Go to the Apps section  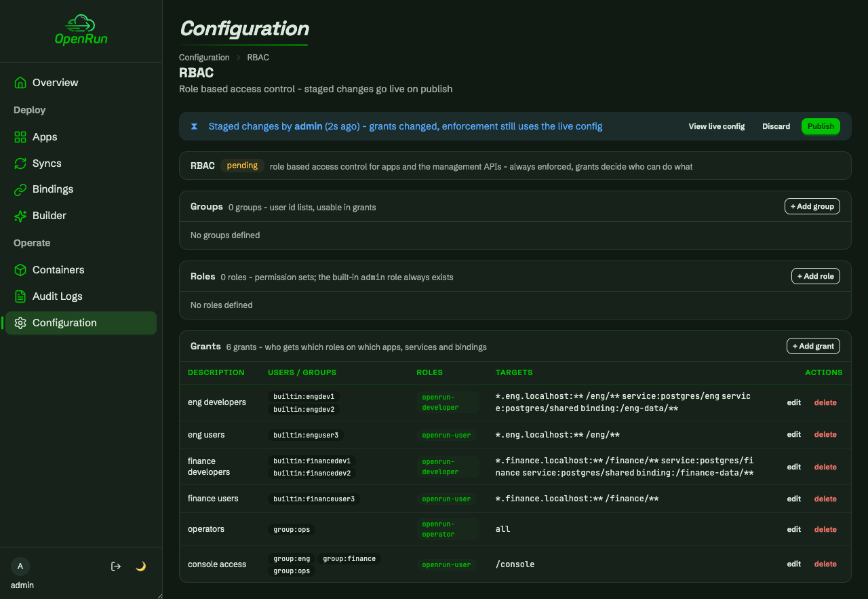click(81, 137)
